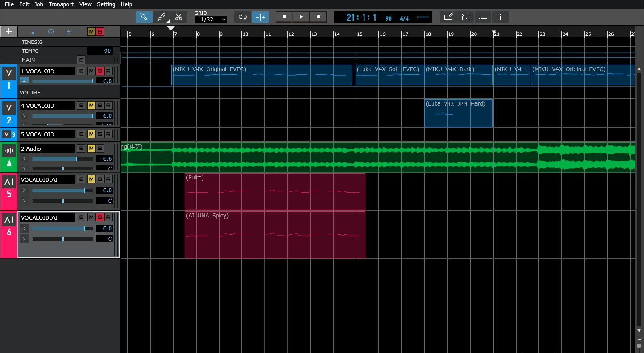
Task: Open the mixer panel
Action: [466, 17]
